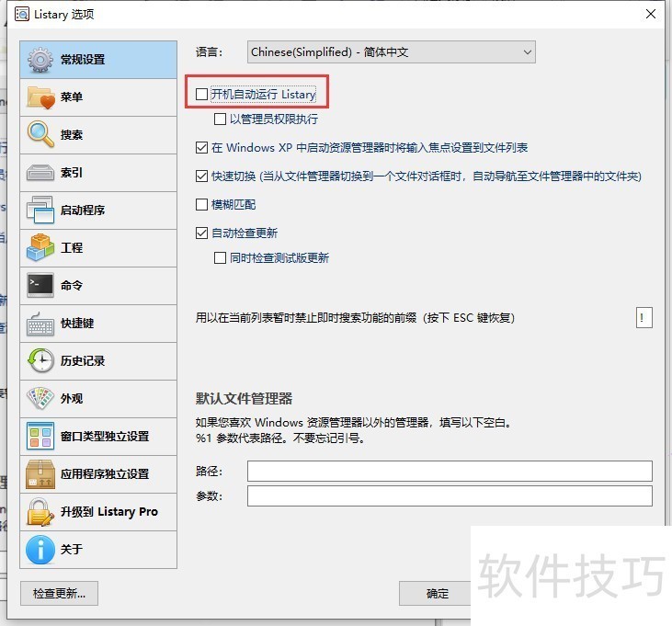Enable 开机自动运行 Listary checkbox

(x=201, y=95)
